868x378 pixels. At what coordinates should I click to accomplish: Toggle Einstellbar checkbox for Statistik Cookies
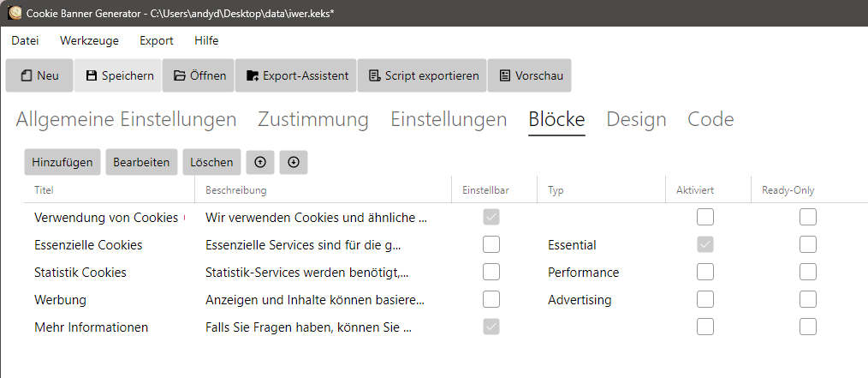point(491,272)
